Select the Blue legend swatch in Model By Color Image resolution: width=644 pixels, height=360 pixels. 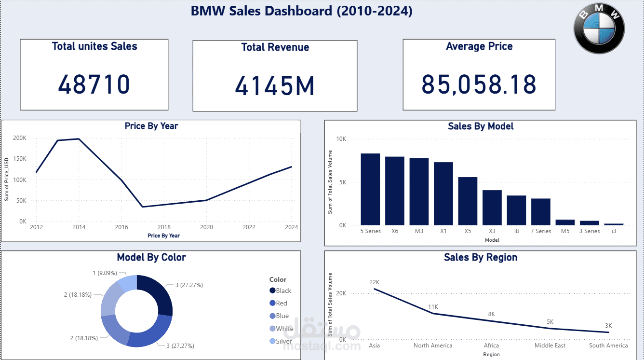272,316
